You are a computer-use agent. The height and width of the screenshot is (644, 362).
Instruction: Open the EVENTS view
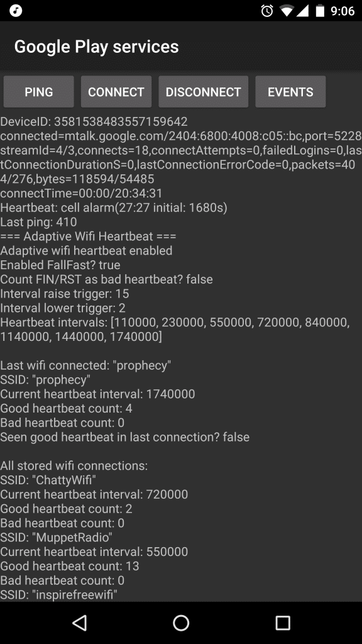290,92
